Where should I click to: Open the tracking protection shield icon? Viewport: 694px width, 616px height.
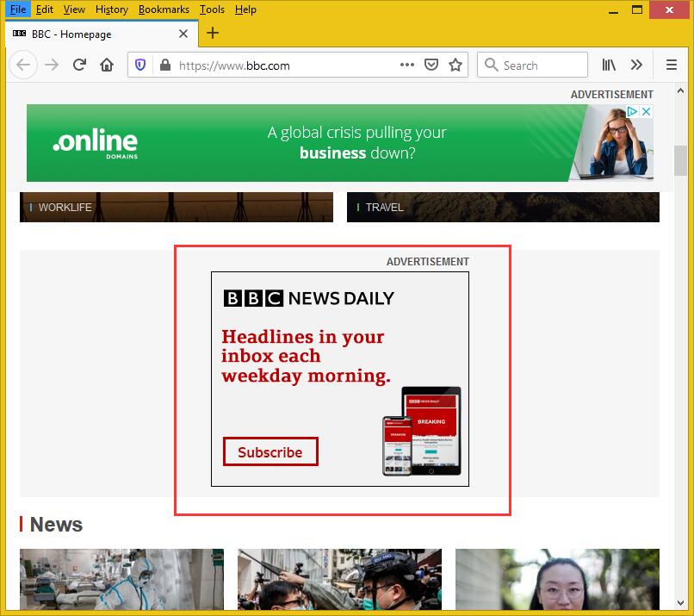141,65
